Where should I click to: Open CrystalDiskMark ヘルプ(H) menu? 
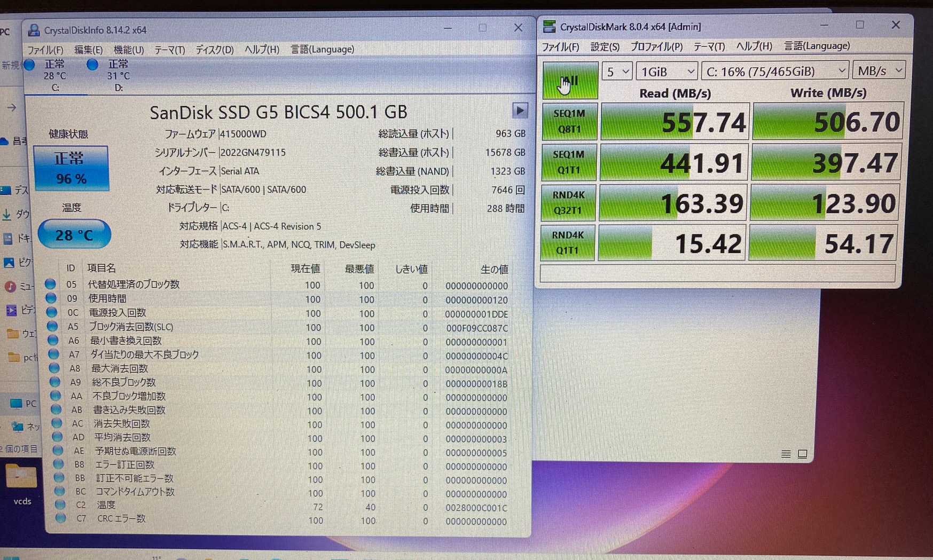click(x=754, y=46)
